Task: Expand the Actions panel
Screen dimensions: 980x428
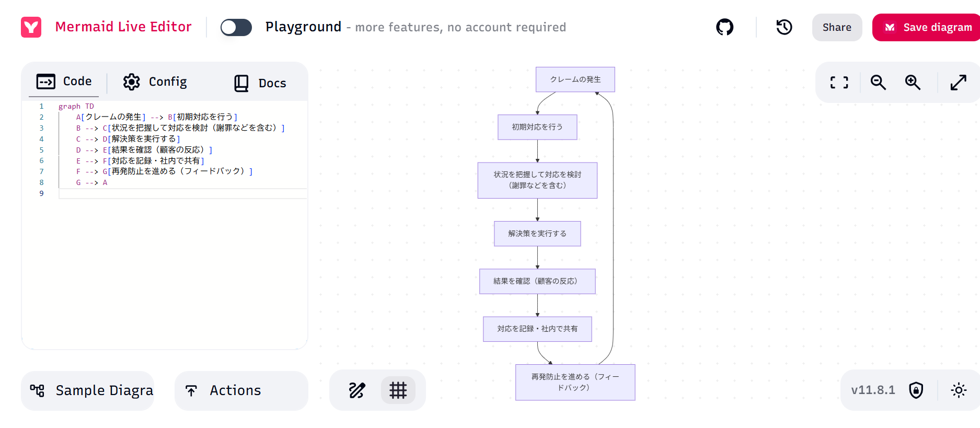Action: point(241,390)
